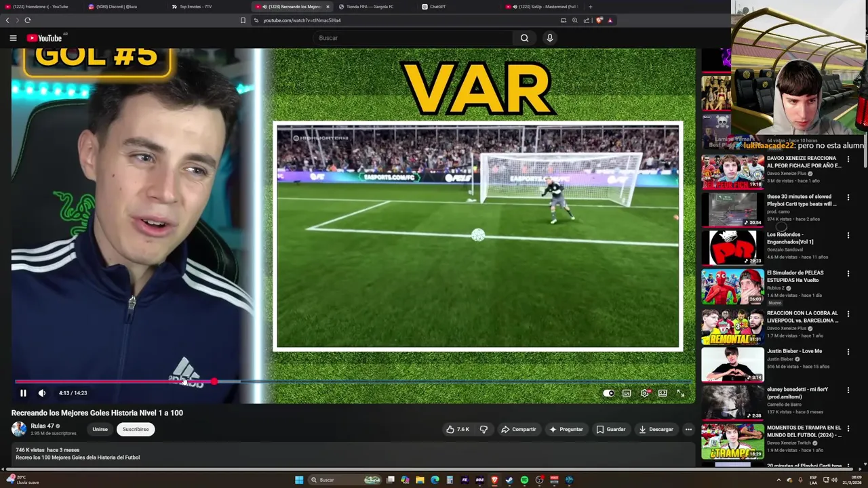Open taskbar clock showing 08:09
This screenshot has height=488, width=868.
[852, 480]
